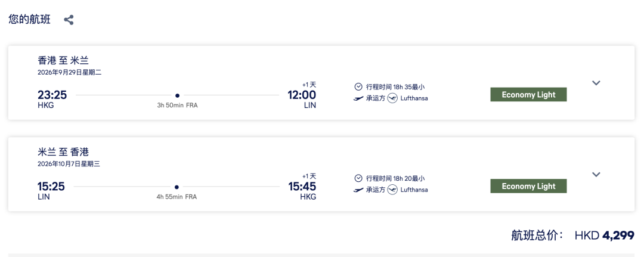Click the clock icon on the outbound flight
This screenshot has width=644, height=257.
tap(358, 86)
